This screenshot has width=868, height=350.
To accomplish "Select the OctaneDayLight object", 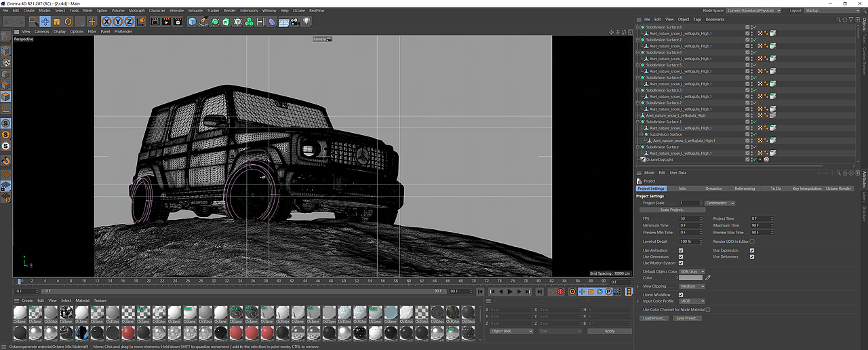I will point(659,159).
